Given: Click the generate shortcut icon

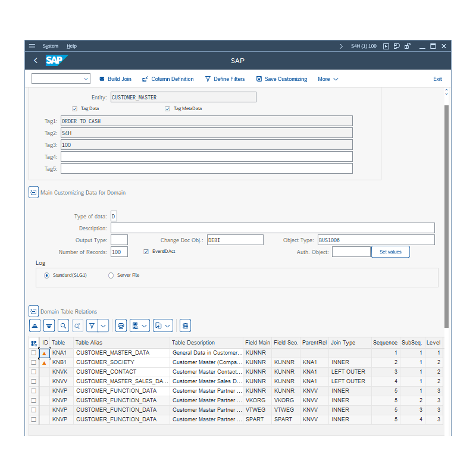Looking at the screenshot, I should click(396, 46).
